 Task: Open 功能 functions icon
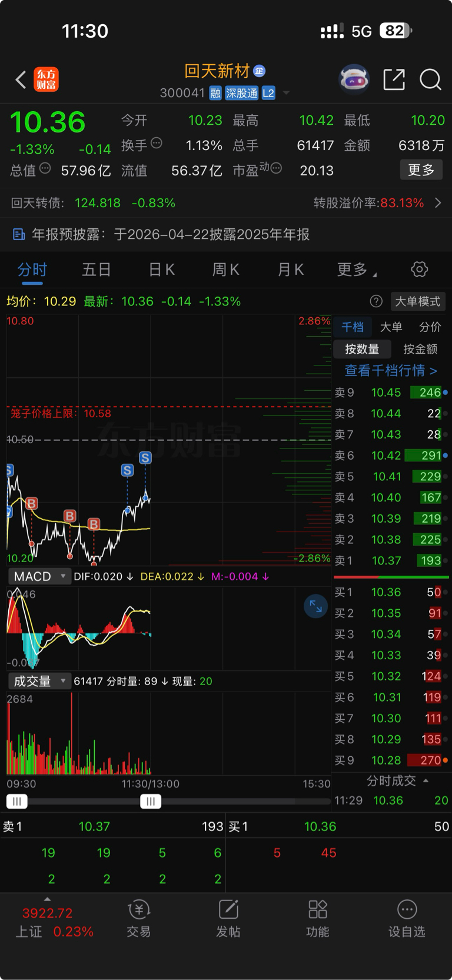(x=318, y=919)
